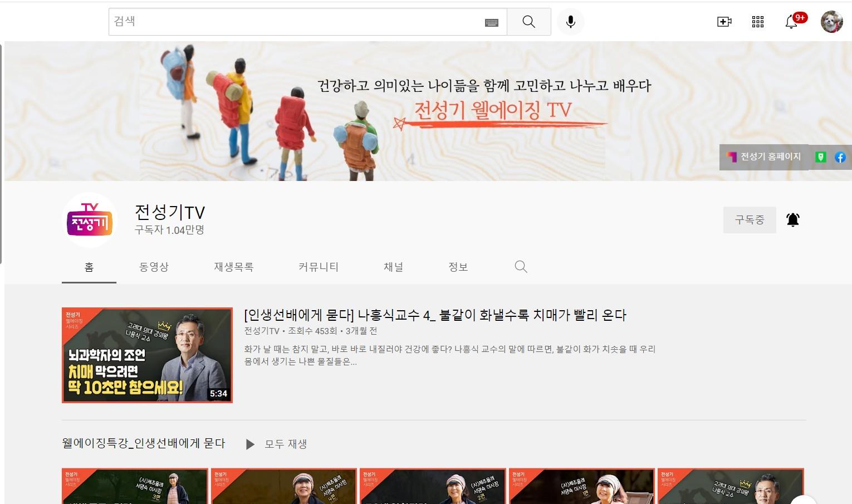This screenshot has width=852, height=504.
Task: Open the playlist thumbnail labeled 1편
Action: click(x=581, y=486)
